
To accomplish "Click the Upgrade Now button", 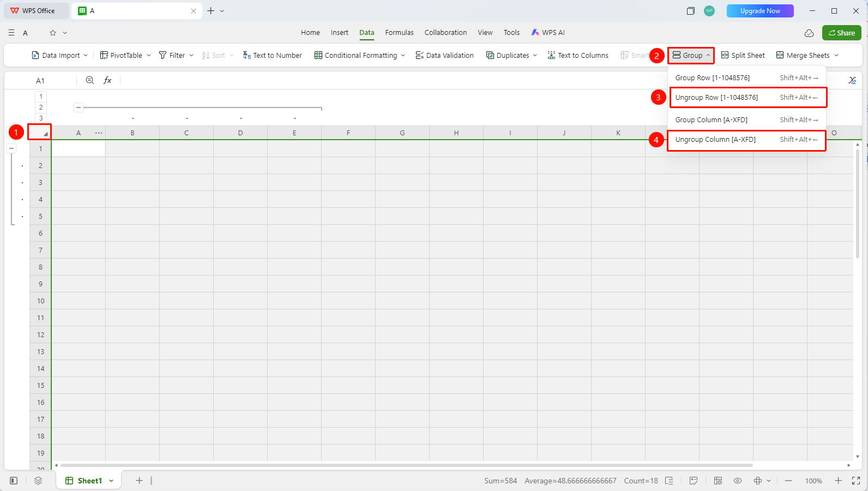I will [x=760, y=11].
